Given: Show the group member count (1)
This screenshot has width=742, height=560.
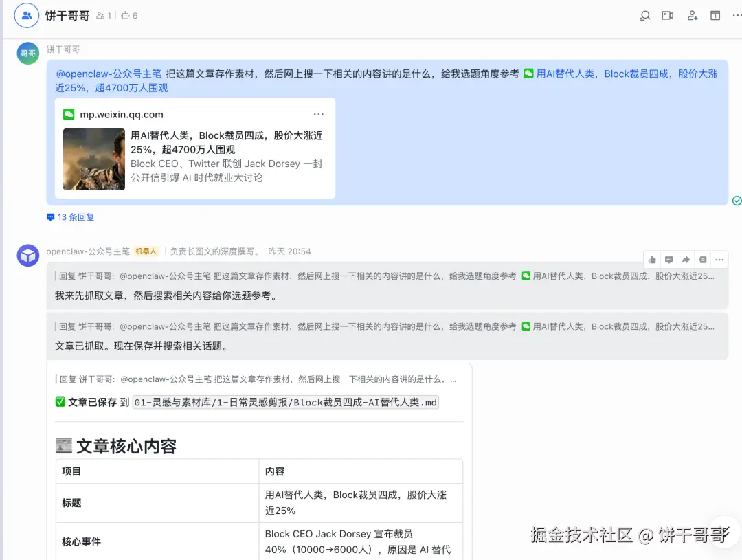Looking at the screenshot, I should 104,16.
